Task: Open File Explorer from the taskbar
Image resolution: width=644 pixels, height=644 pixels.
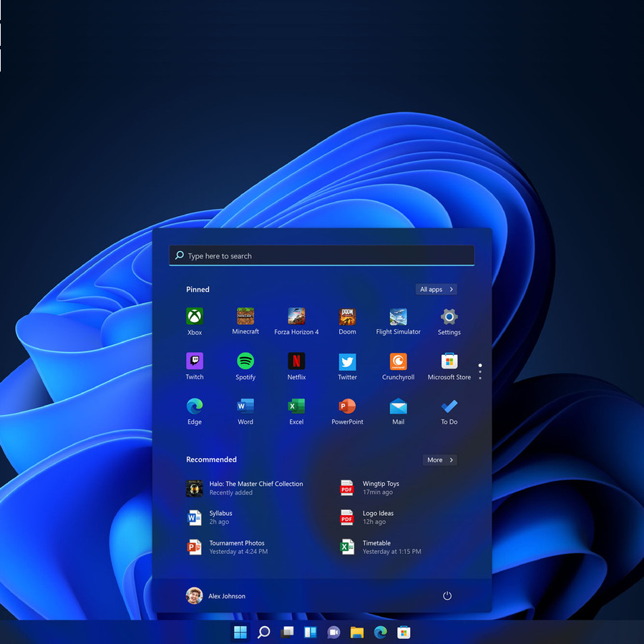Action: (x=357, y=632)
